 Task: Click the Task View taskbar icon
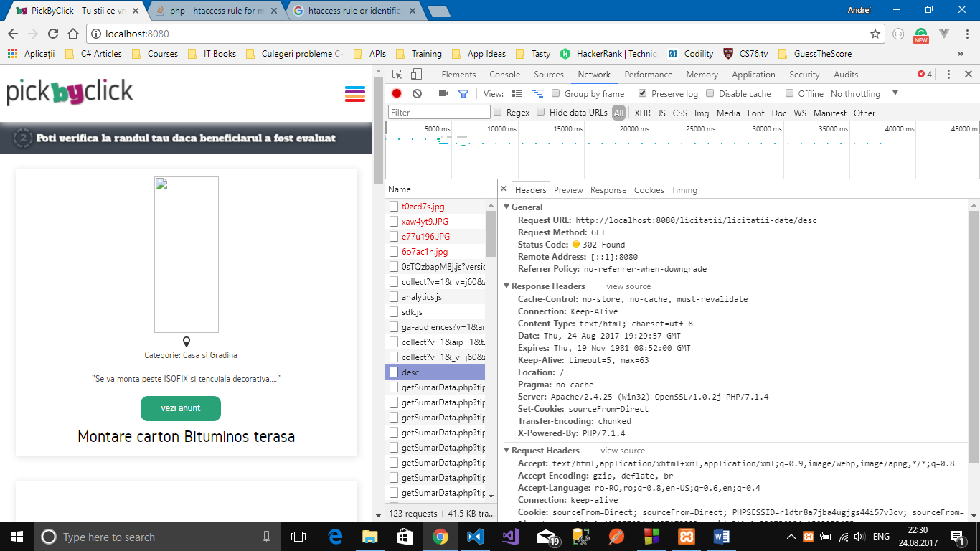click(x=298, y=537)
